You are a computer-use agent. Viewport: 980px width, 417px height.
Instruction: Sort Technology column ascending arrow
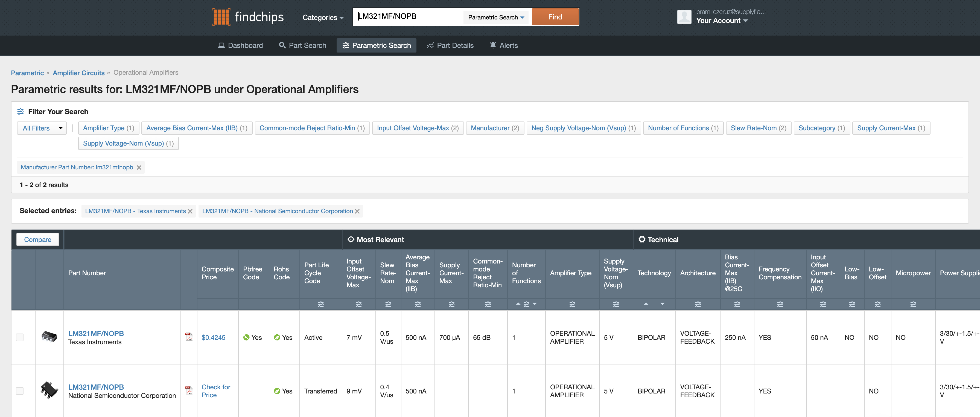[646, 304]
